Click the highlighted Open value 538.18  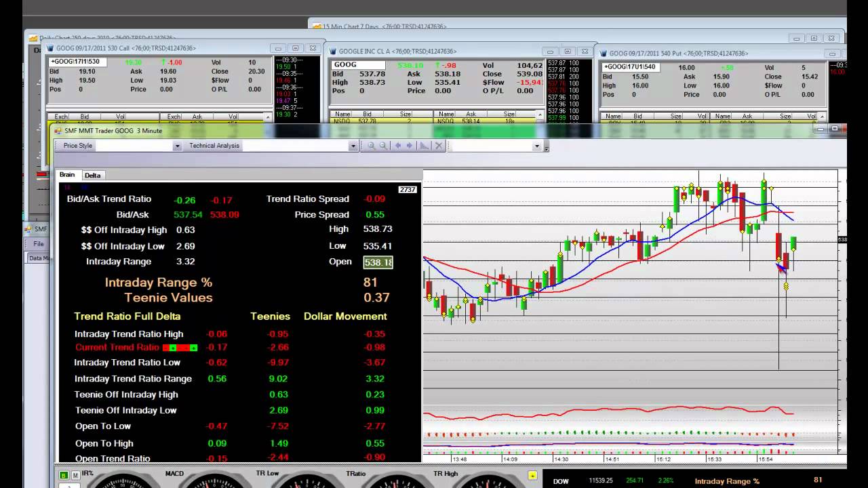(x=378, y=262)
